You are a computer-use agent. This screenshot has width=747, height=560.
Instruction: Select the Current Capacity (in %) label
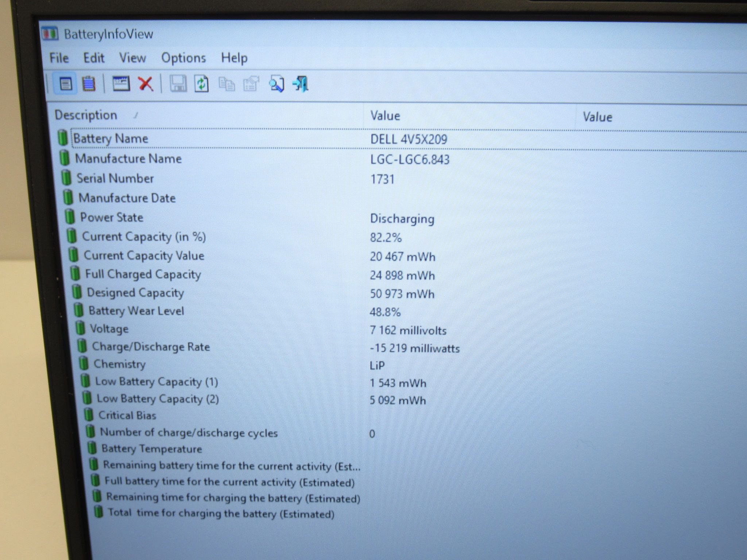point(144,237)
